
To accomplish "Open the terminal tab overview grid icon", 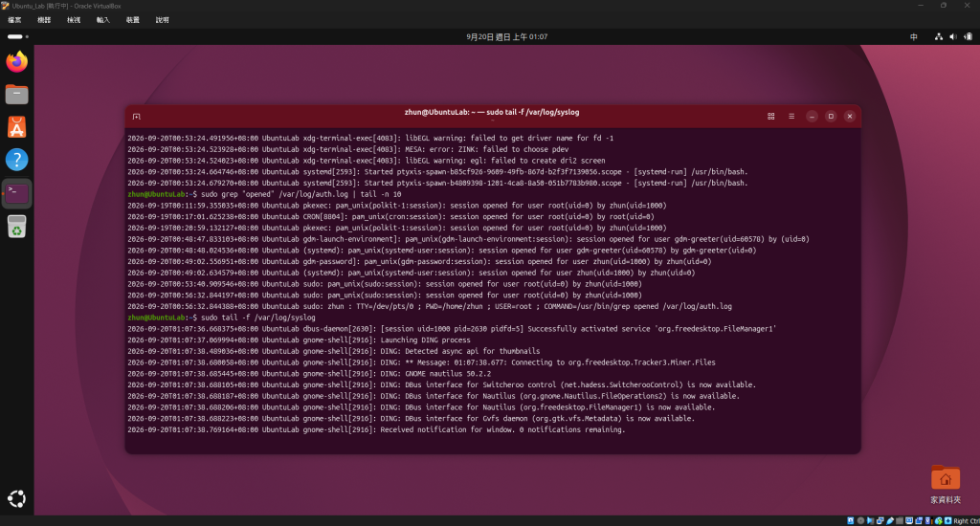I will point(770,116).
